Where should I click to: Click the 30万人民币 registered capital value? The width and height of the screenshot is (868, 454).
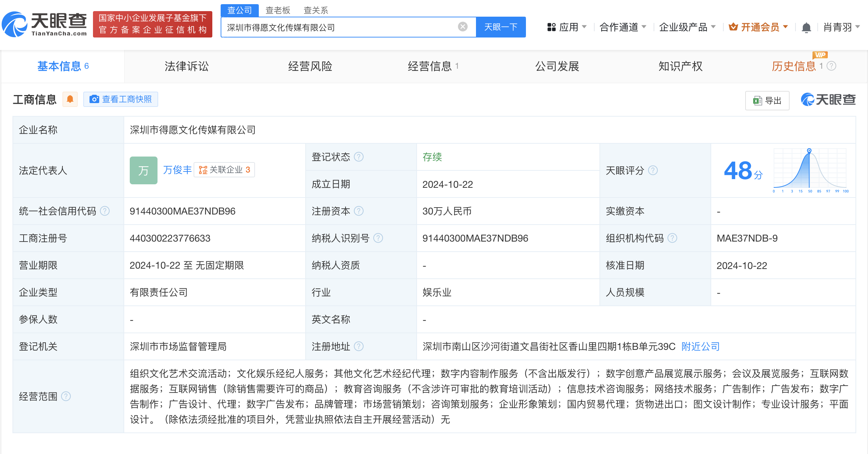point(447,211)
